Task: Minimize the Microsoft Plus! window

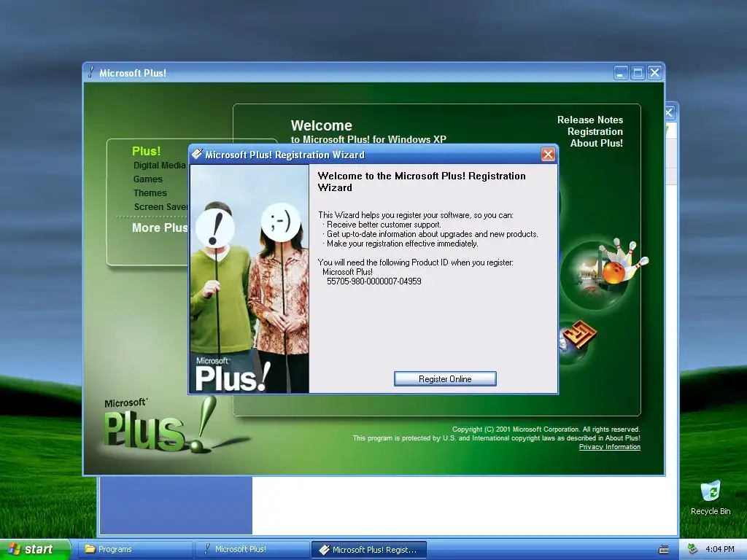Action: [x=620, y=73]
